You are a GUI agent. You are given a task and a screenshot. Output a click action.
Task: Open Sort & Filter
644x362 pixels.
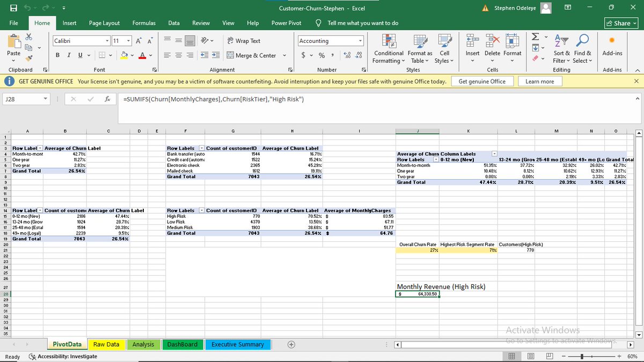562,48
